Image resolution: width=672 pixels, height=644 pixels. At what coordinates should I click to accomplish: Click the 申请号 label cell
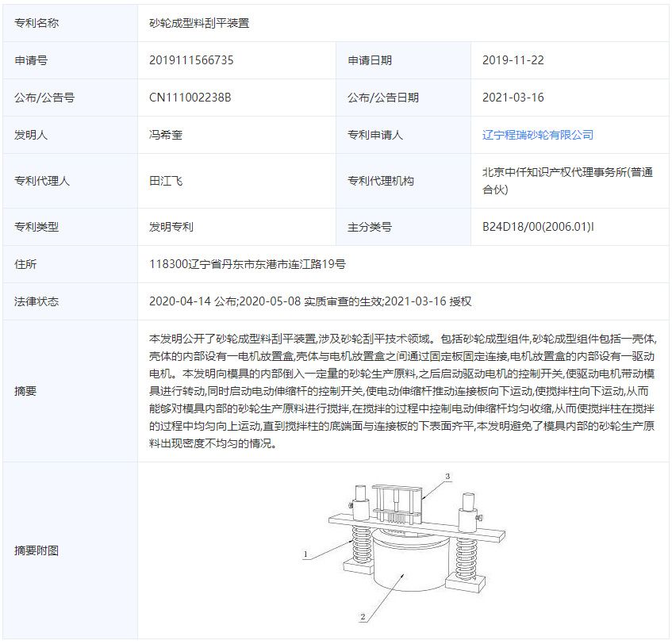click(x=71, y=60)
